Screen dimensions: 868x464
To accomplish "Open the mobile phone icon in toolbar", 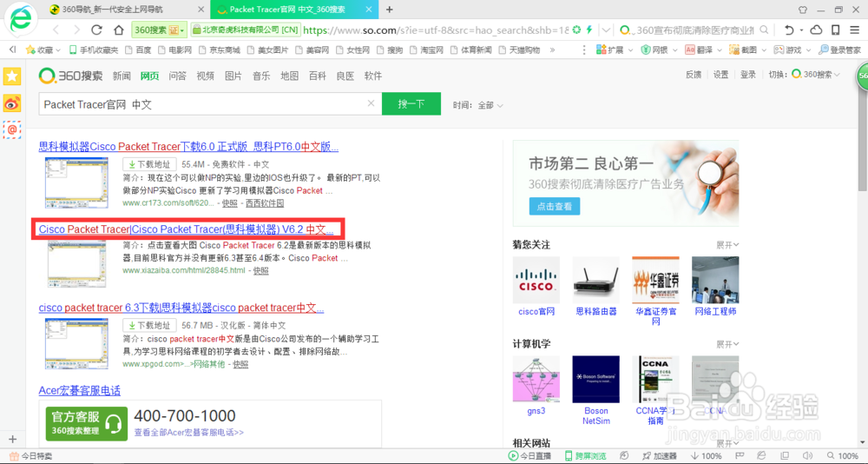I will coord(836,30).
